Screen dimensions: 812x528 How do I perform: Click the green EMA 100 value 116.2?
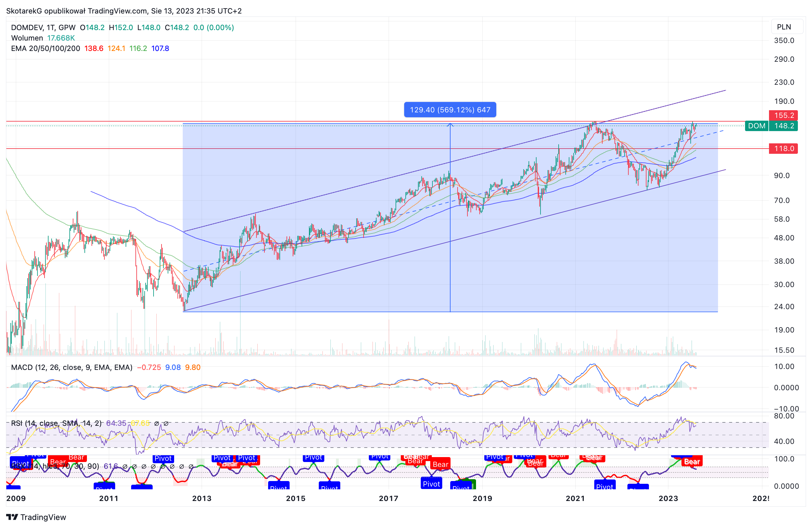[138, 49]
